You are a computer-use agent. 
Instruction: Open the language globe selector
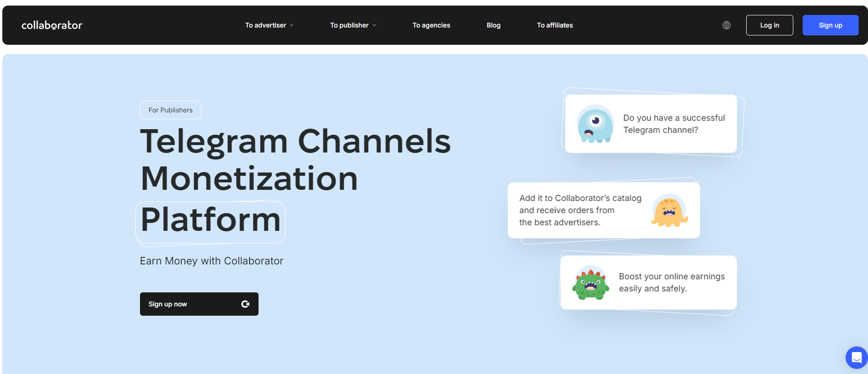coord(727,25)
